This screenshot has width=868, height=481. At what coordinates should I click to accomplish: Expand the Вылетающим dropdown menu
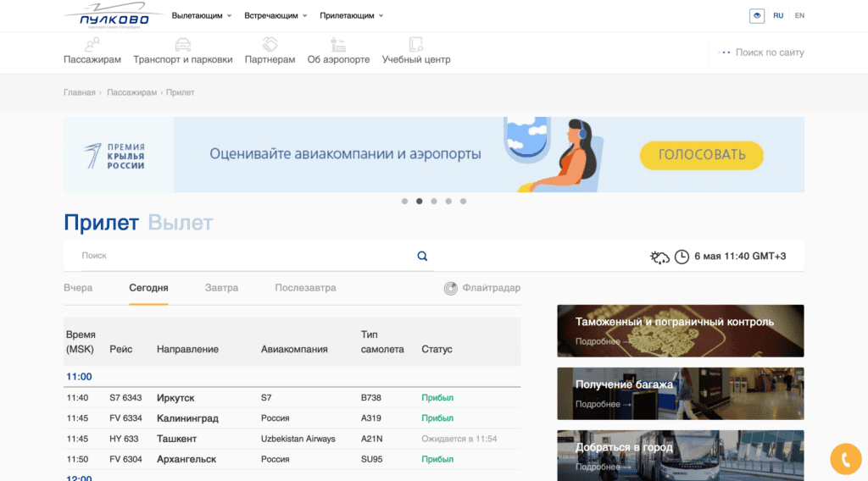pyautogui.click(x=202, y=15)
